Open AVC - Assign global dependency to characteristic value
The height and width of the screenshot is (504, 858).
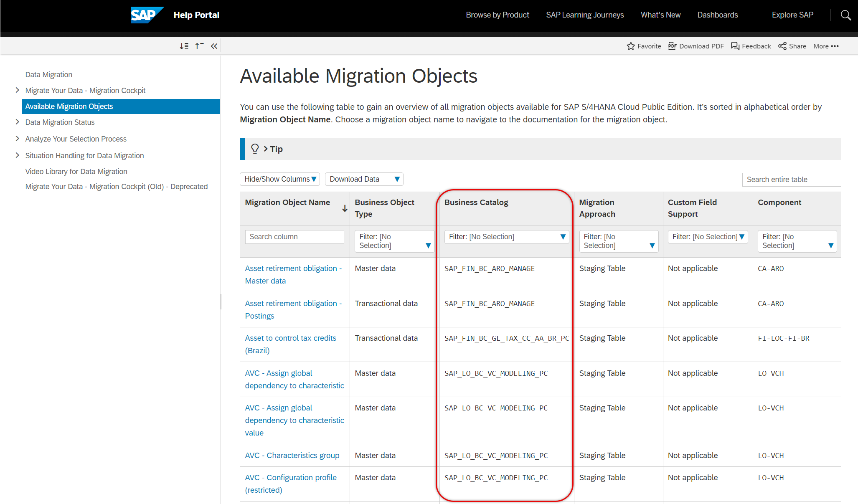(x=294, y=420)
